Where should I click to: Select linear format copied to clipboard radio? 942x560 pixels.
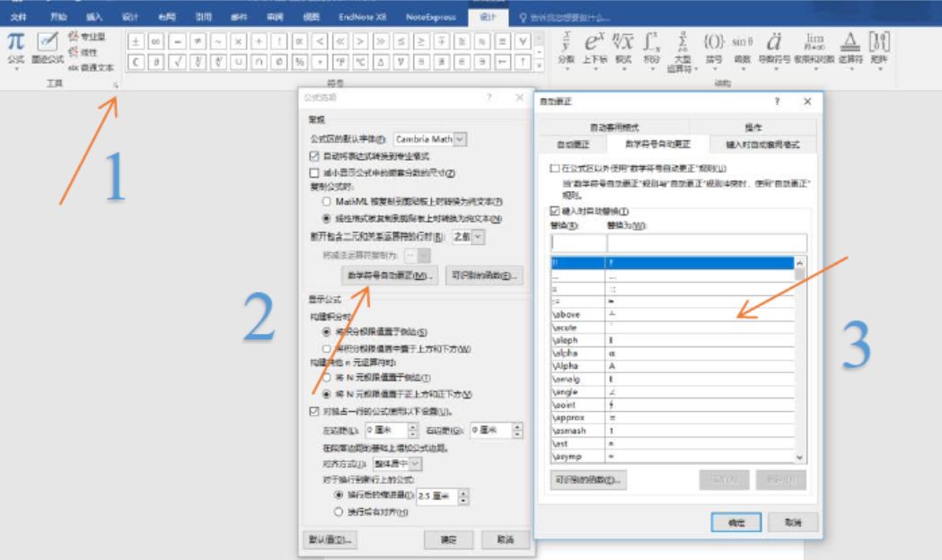pyautogui.click(x=326, y=218)
